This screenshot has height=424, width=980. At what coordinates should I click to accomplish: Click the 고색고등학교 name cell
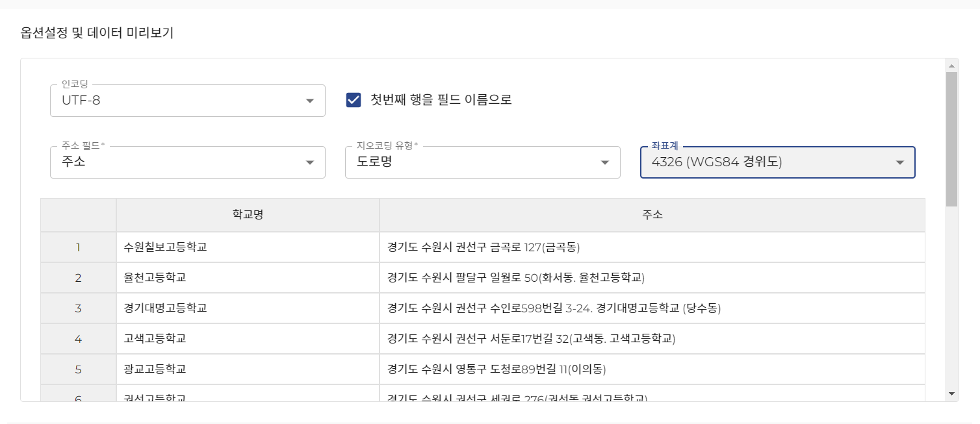248,339
